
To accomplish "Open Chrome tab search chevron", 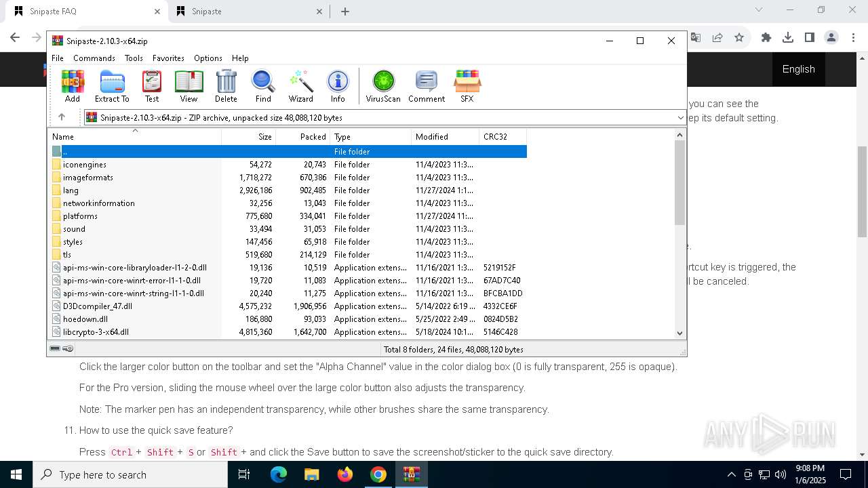I will (759, 10).
